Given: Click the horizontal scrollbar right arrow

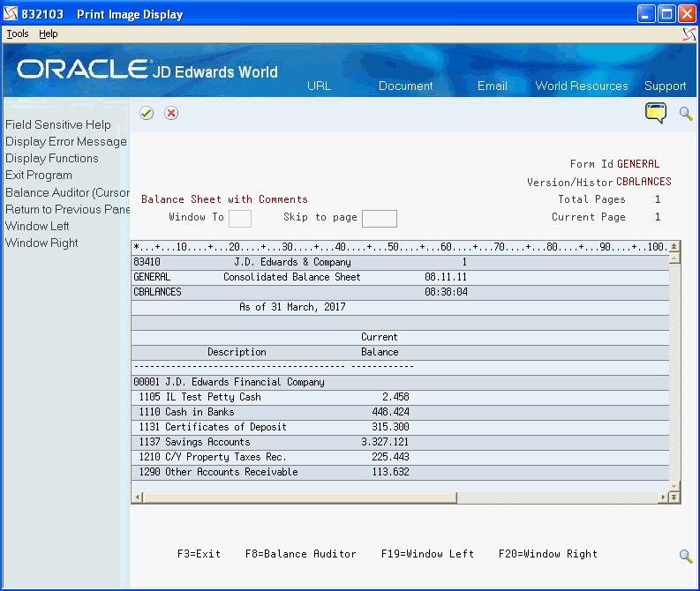Looking at the screenshot, I should (x=664, y=497).
